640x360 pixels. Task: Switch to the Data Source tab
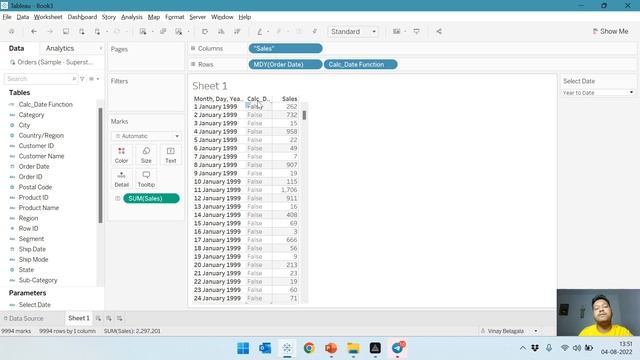(23, 318)
